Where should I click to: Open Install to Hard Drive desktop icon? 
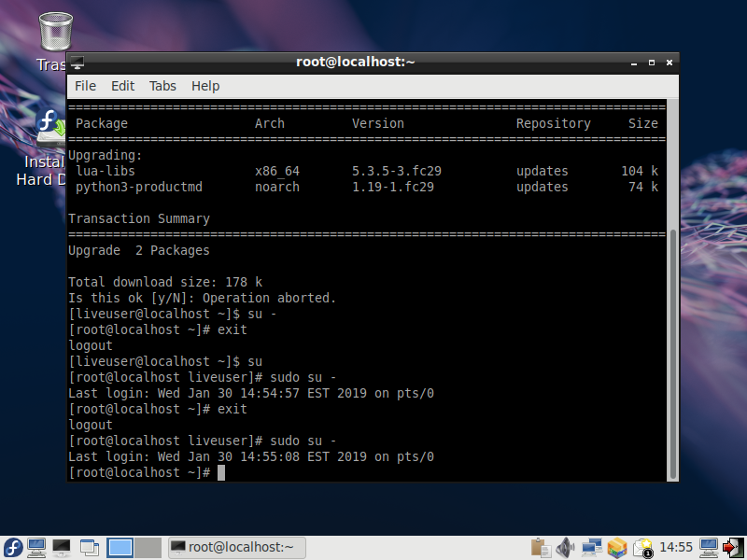(50, 128)
